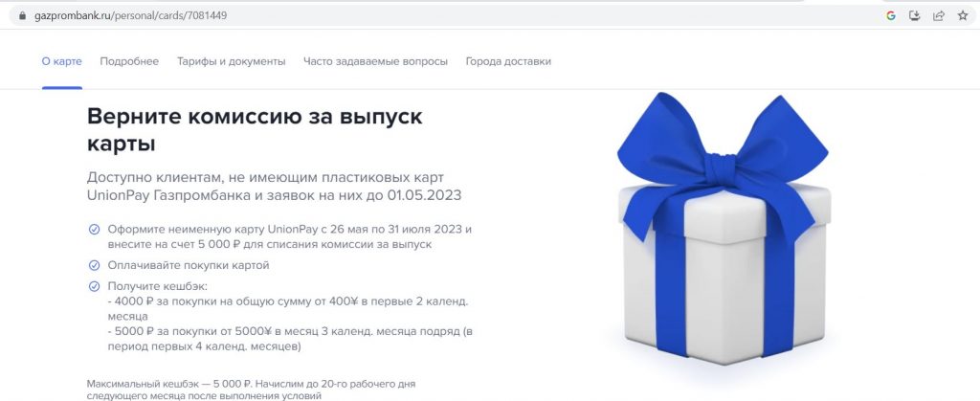Open the "Тарифы и документы" tab
The height and width of the screenshot is (401, 980).
(x=232, y=61)
